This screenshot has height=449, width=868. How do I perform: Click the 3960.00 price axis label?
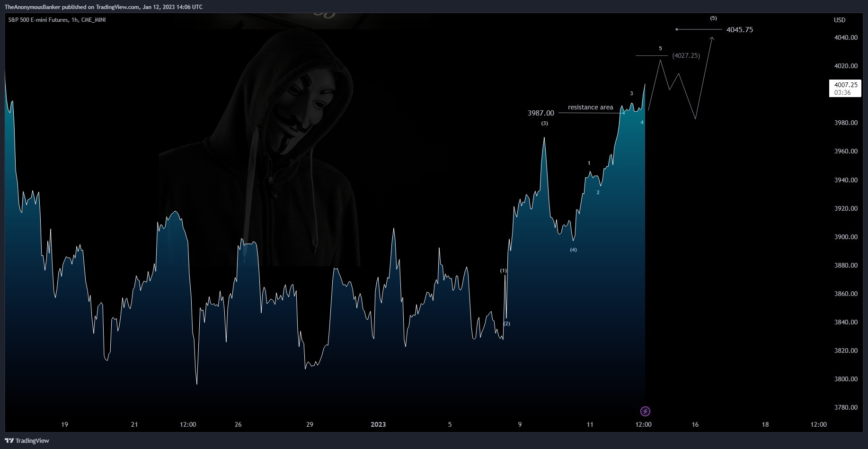[x=846, y=152]
